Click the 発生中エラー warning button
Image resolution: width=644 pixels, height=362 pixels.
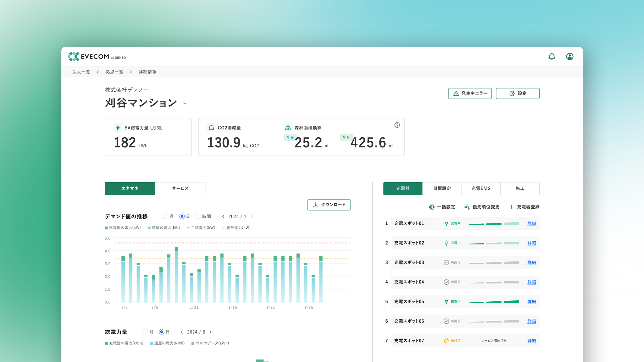[x=470, y=93]
